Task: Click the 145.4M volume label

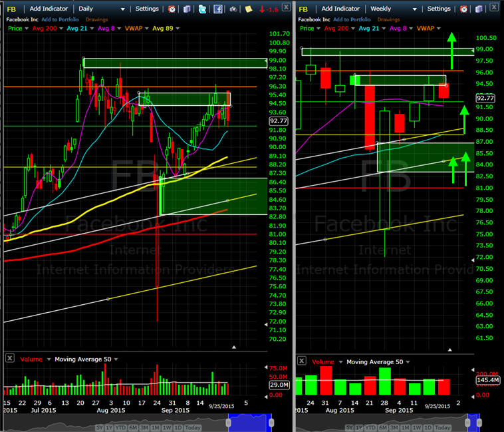Action: pos(487,380)
